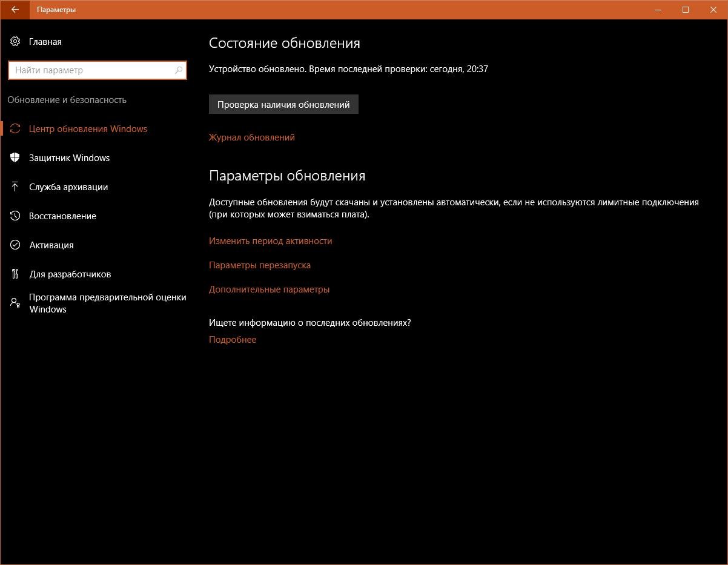
Task: Maximize the Параметры window
Action: click(x=686, y=10)
